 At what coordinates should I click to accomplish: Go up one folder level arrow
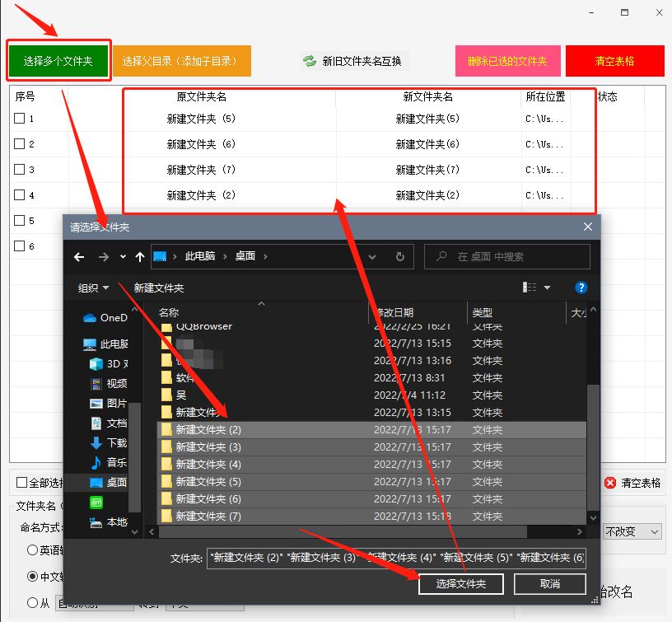(x=140, y=257)
